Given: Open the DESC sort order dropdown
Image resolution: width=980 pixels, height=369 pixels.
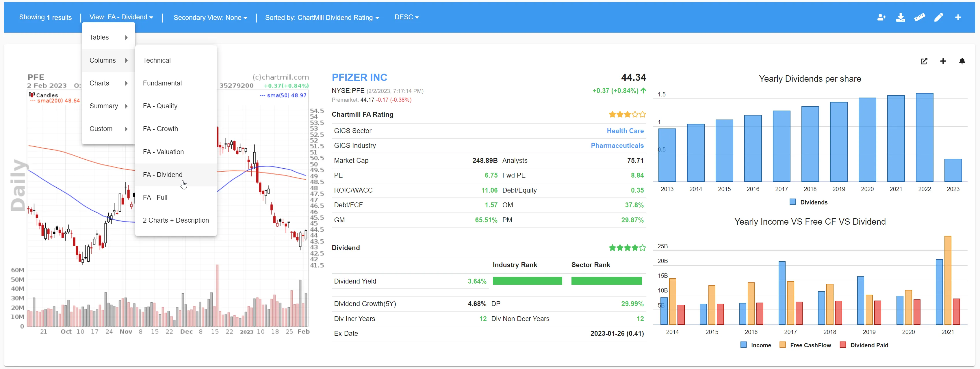Looking at the screenshot, I should [x=406, y=17].
